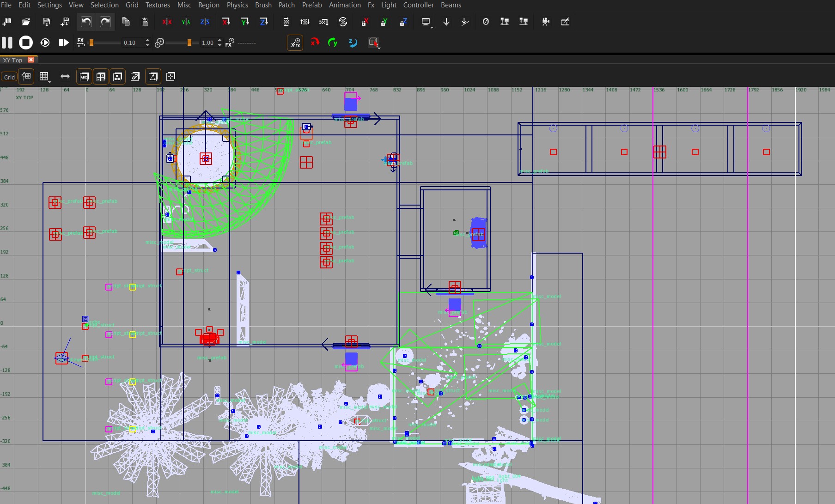Click the restart playback icon
This screenshot has height=504, width=835.
click(45, 43)
